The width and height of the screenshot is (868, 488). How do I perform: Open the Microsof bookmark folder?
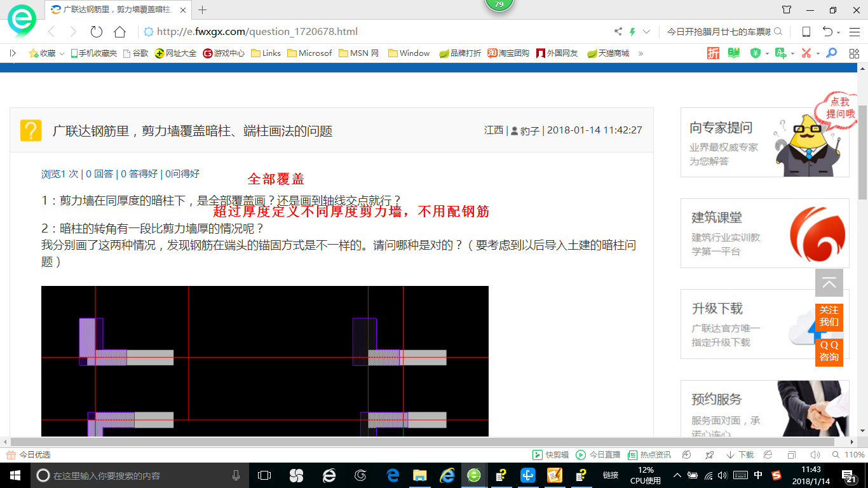[x=309, y=53]
